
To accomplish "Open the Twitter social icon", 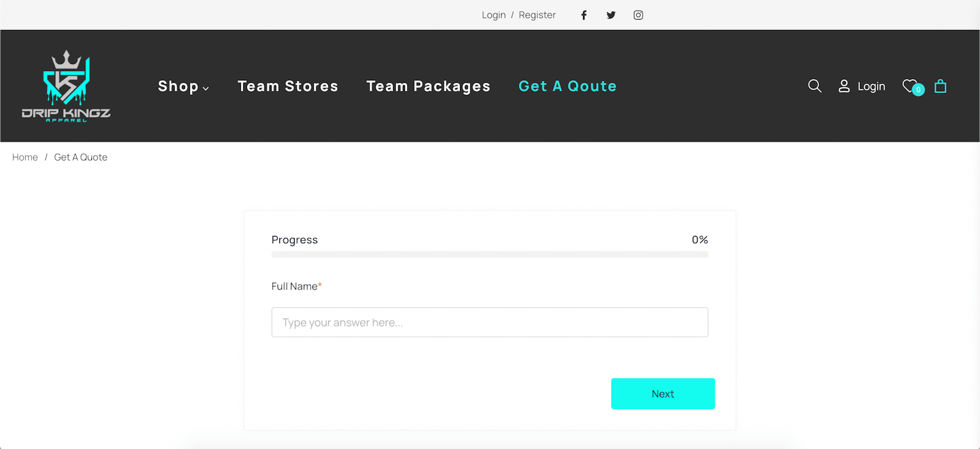I will [611, 15].
